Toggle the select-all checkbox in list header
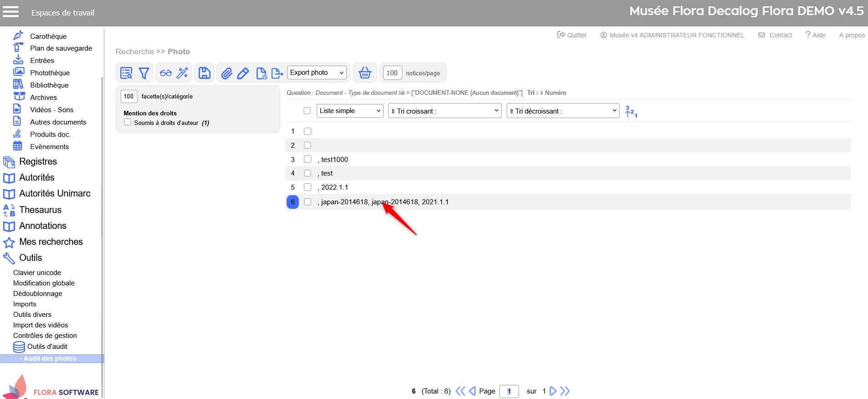This screenshot has width=868, height=399. [307, 111]
